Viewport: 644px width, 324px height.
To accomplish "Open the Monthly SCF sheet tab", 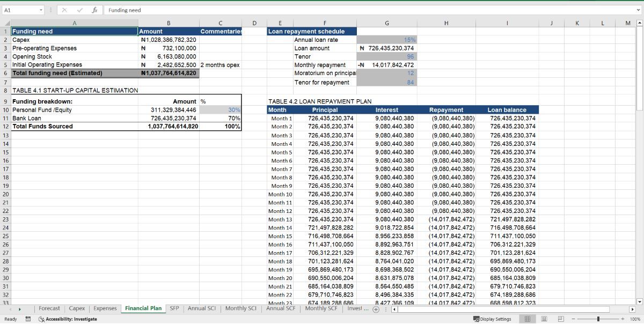I will pos(323,308).
